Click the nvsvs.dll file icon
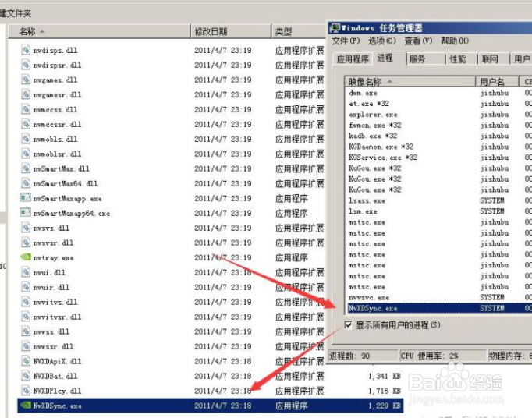This screenshot has width=532, height=418. click(x=26, y=228)
